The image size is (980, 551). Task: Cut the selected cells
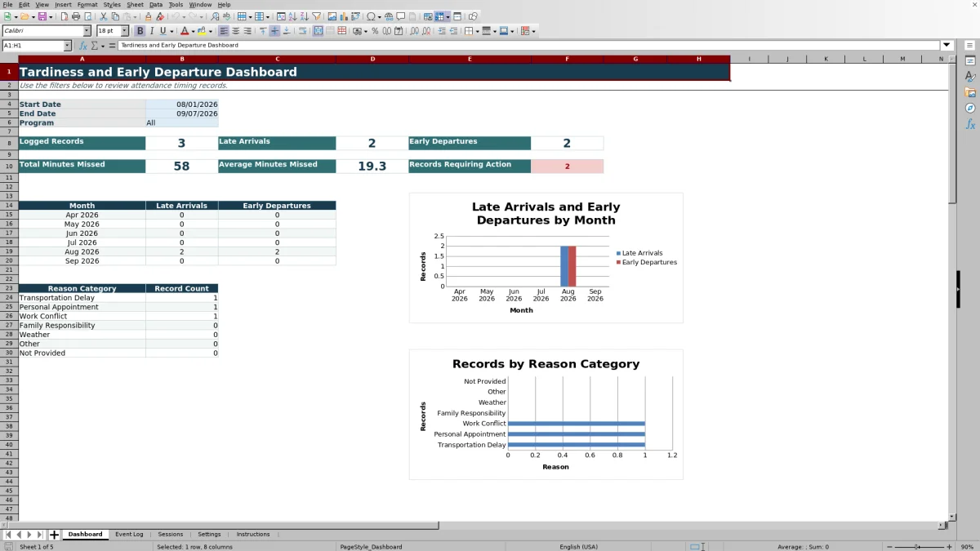click(x=104, y=16)
